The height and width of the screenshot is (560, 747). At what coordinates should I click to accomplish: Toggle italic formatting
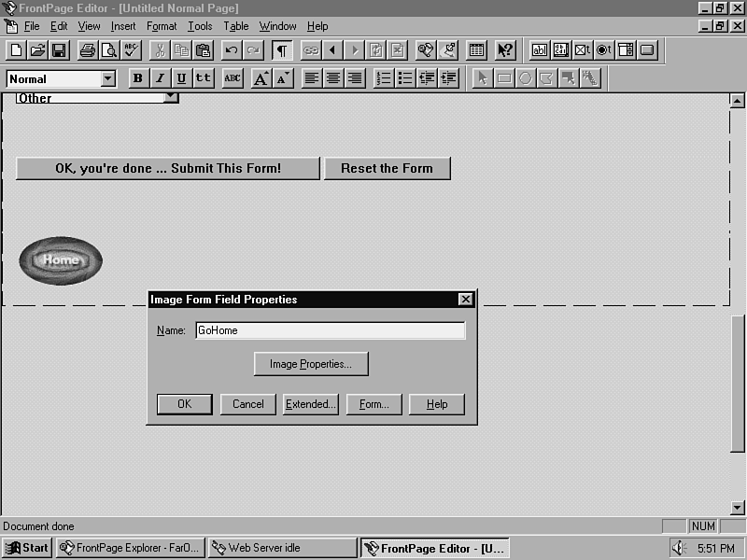[160, 78]
